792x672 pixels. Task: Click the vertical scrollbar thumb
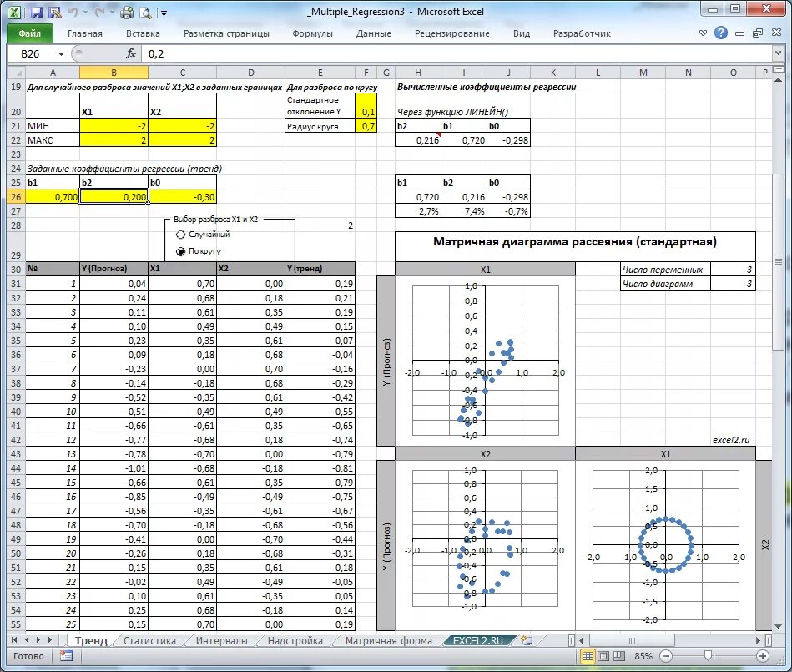[x=778, y=262]
